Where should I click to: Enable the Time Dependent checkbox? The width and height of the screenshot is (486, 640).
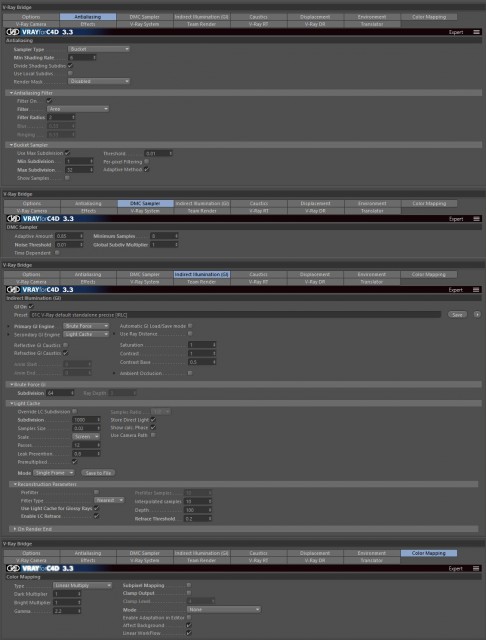[x=57, y=253]
